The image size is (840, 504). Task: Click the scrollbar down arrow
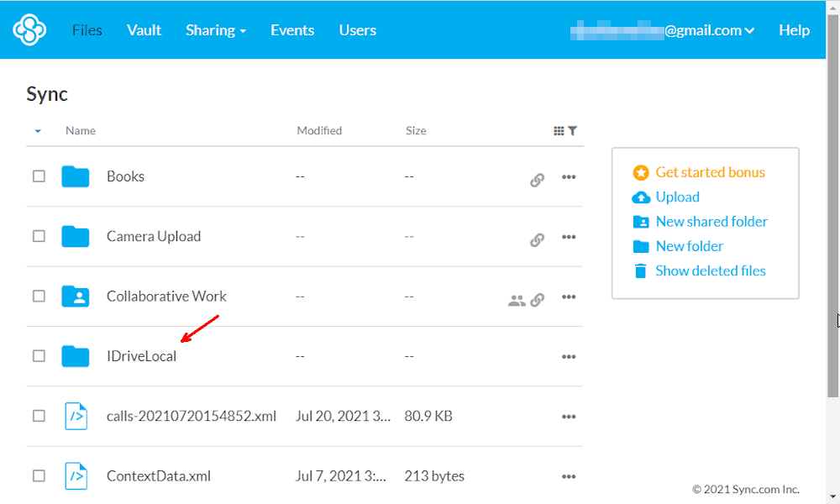tap(832, 497)
